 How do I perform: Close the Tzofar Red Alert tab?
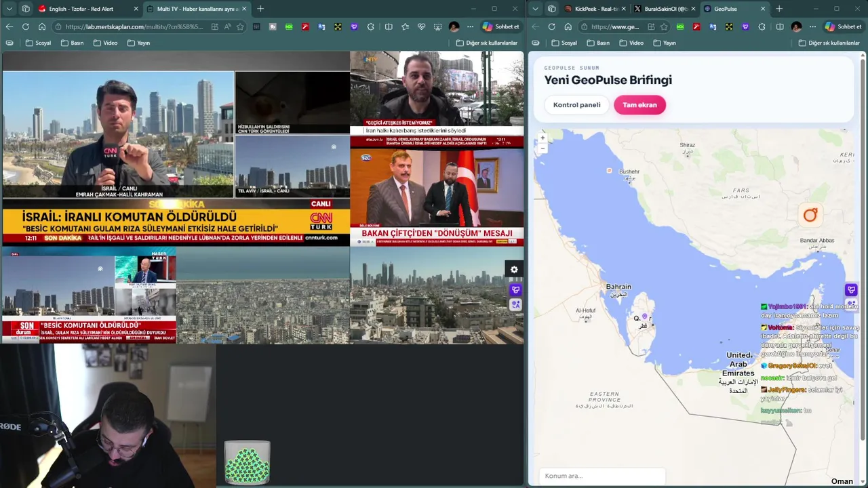point(136,9)
